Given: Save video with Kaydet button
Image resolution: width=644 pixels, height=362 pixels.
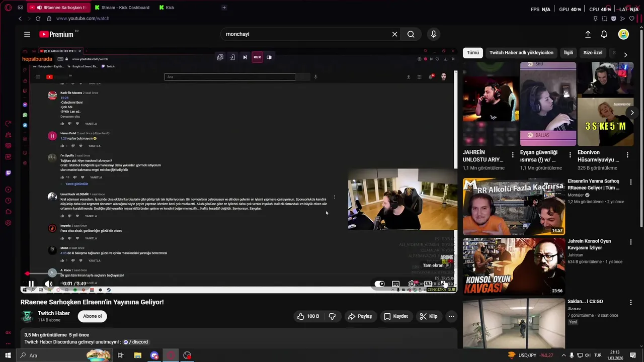Looking at the screenshot, I should click(x=396, y=316).
